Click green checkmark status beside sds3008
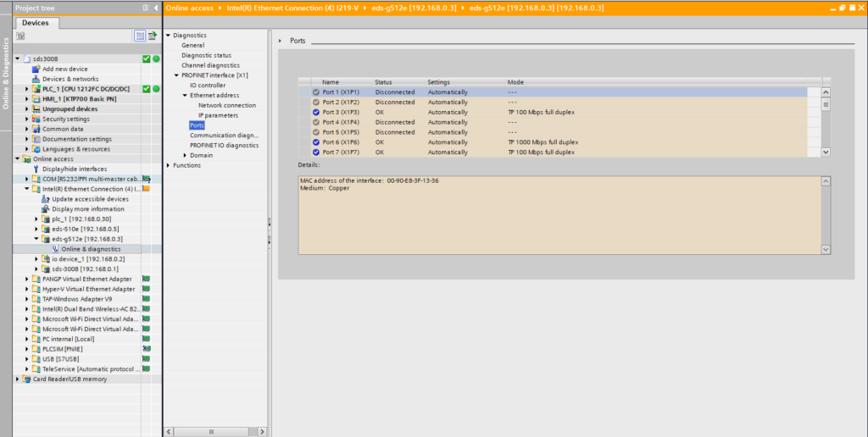 (147, 58)
